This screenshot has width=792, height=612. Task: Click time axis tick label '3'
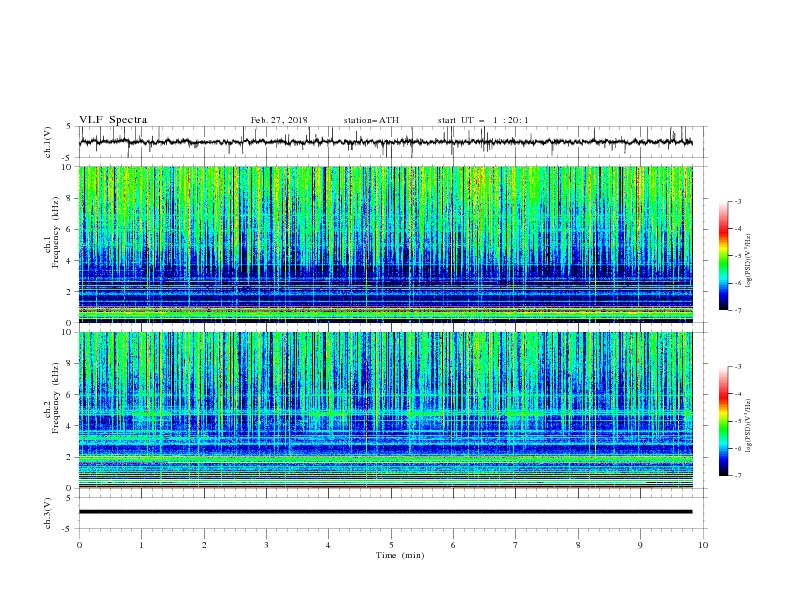tap(266, 545)
